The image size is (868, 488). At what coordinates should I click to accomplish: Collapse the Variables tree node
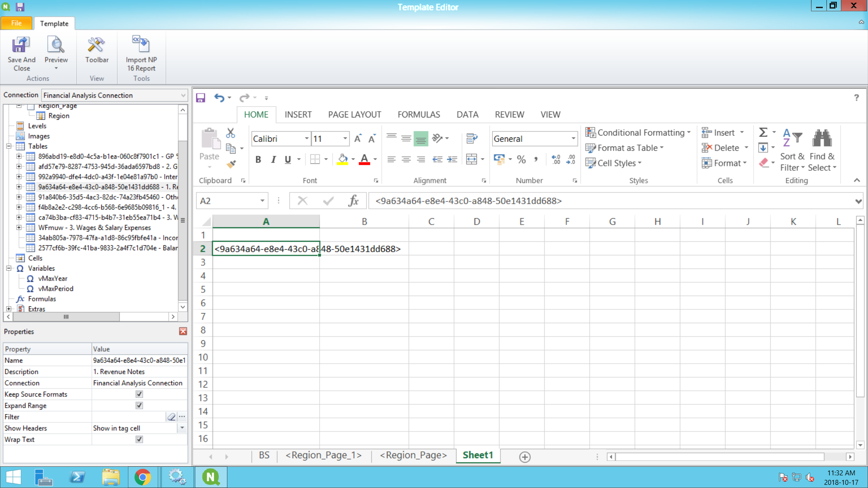[9, 268]
